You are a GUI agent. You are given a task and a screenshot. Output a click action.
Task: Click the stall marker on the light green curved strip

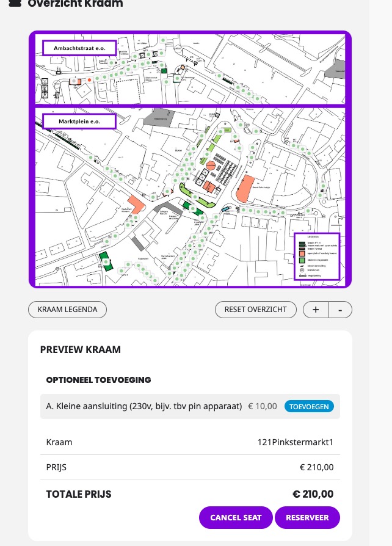(195, 197)
